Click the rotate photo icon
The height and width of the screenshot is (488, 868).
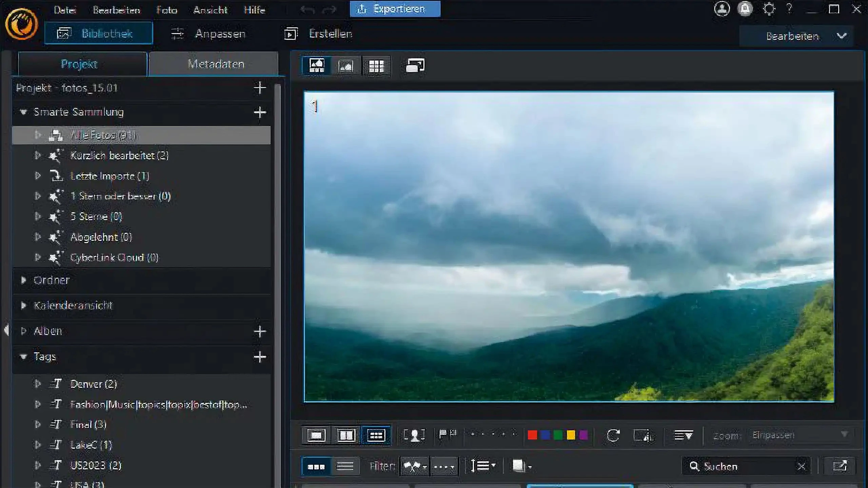click(x=613, y=435)
